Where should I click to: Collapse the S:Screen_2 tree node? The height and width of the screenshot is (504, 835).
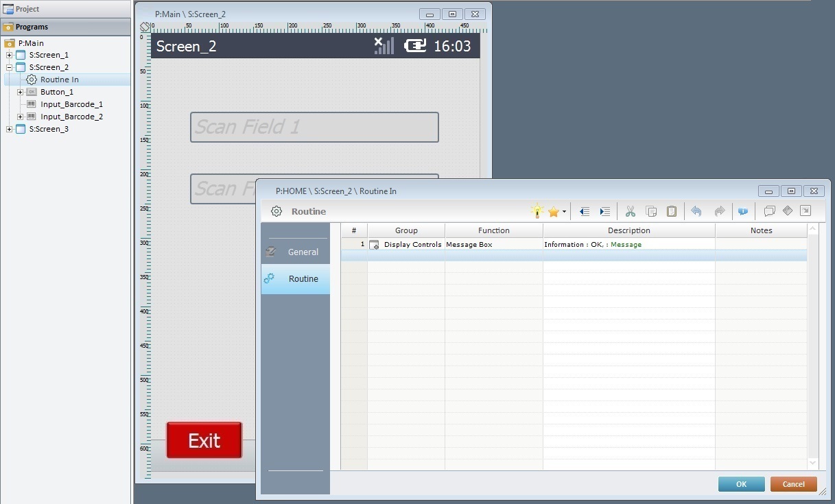point(10,67)
